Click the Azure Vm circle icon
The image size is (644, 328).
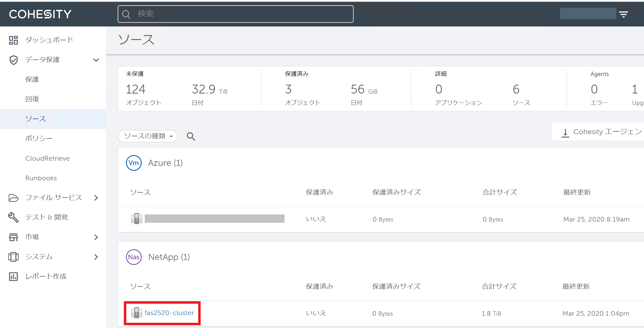click(134, 163)
